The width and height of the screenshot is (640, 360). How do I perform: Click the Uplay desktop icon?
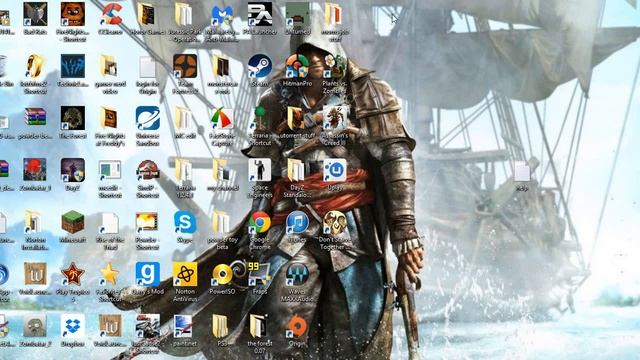(x=335, y=170)
